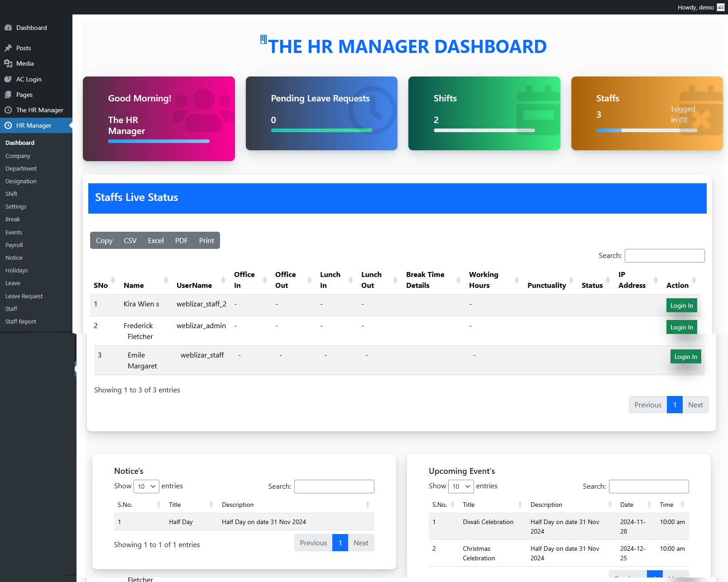Go to Shift submenu page
The height and width of the screenshot is (582, 728).
pyautogui.click(x=11, y=194)
